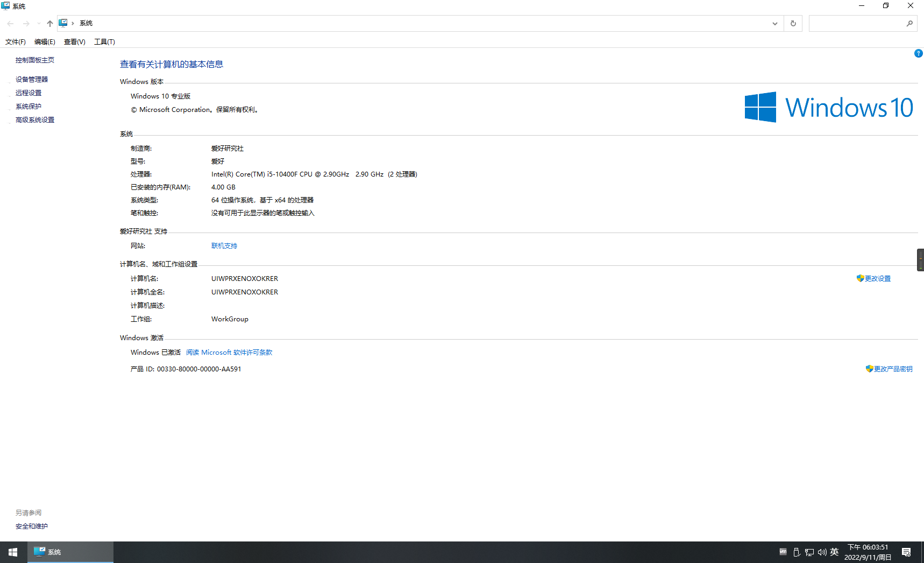The width and height of the screenshot is (924, 563).
Task: Click the Up one level arrow
Action: coord(49,23)
